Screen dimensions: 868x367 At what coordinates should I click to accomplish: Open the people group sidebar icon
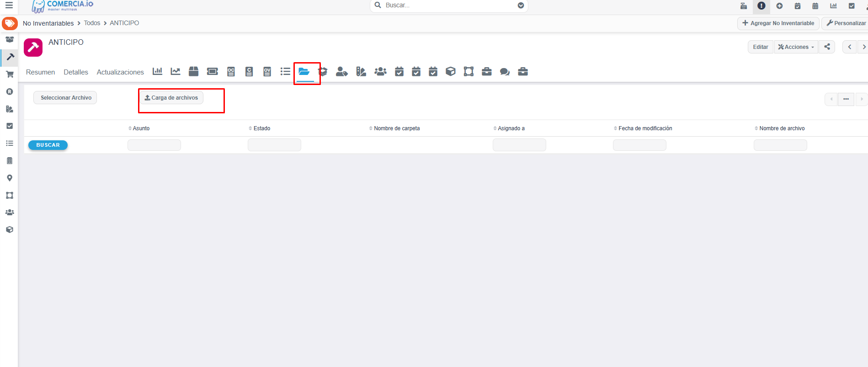click(10, 213)
